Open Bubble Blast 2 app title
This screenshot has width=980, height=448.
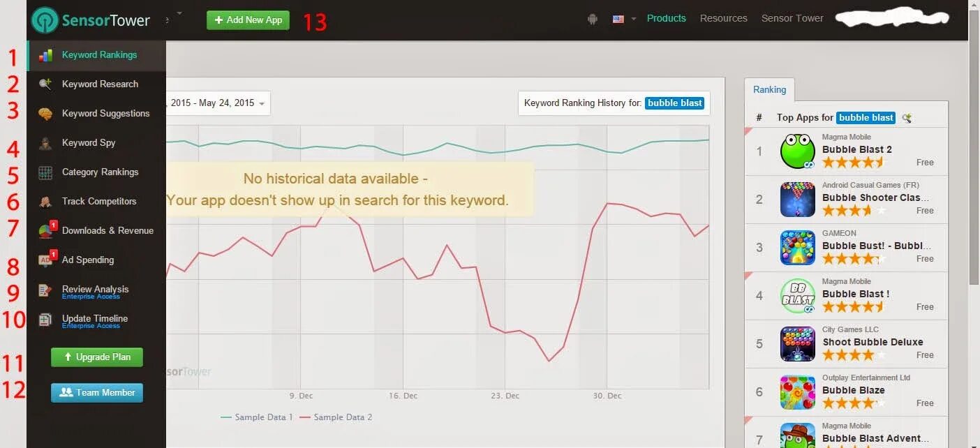point(857,149)
